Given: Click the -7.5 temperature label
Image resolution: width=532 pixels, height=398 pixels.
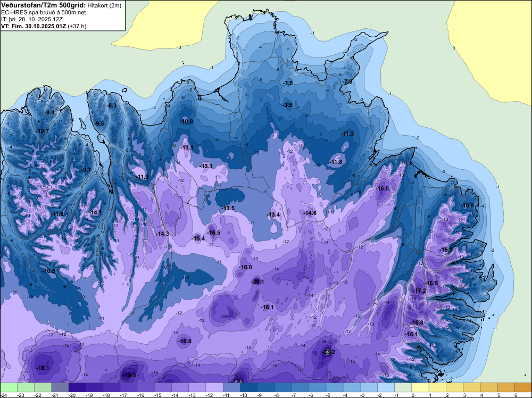Looking at the screenshot, I should coord(288,83).
